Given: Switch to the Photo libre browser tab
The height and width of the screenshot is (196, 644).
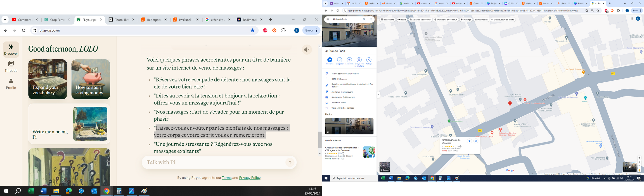Looking at the screenshot, I should [121, 20].
